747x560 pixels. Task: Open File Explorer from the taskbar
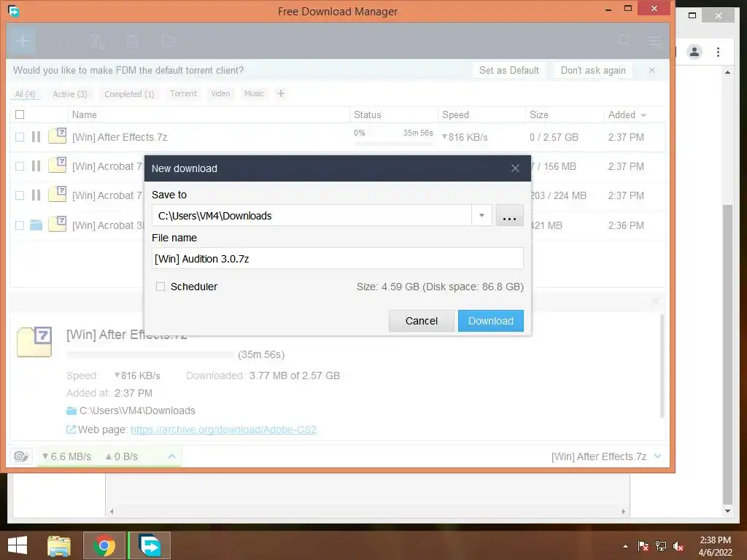(58, 545)
